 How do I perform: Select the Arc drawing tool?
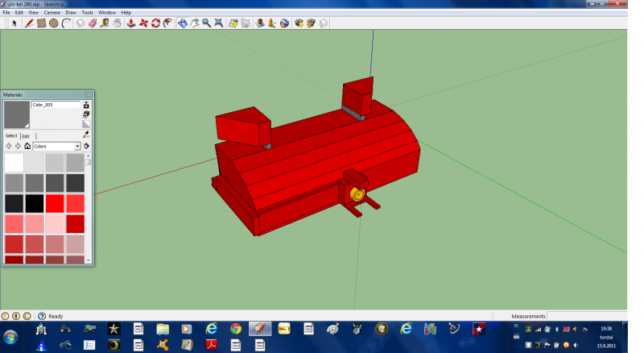[66, 23]
